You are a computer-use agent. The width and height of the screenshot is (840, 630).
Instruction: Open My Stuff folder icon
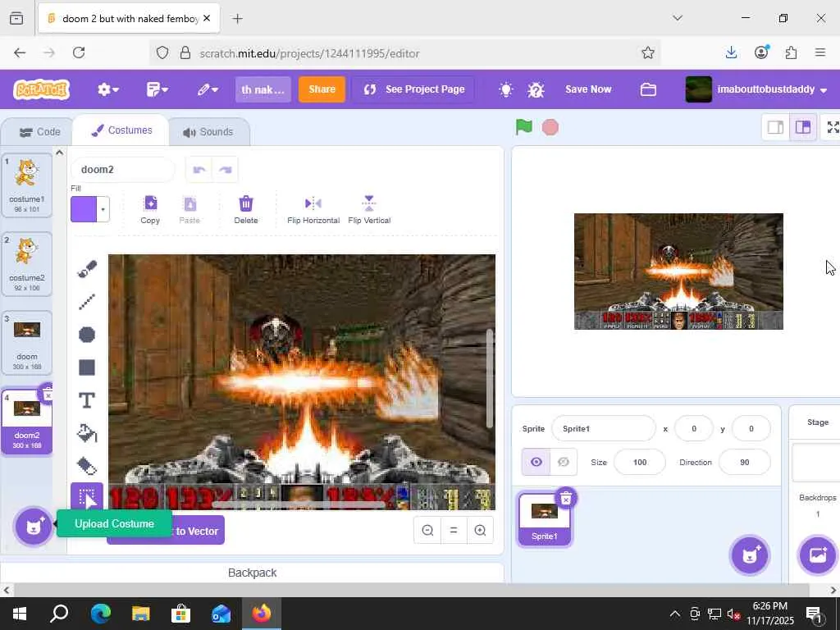tap(648, 89)
